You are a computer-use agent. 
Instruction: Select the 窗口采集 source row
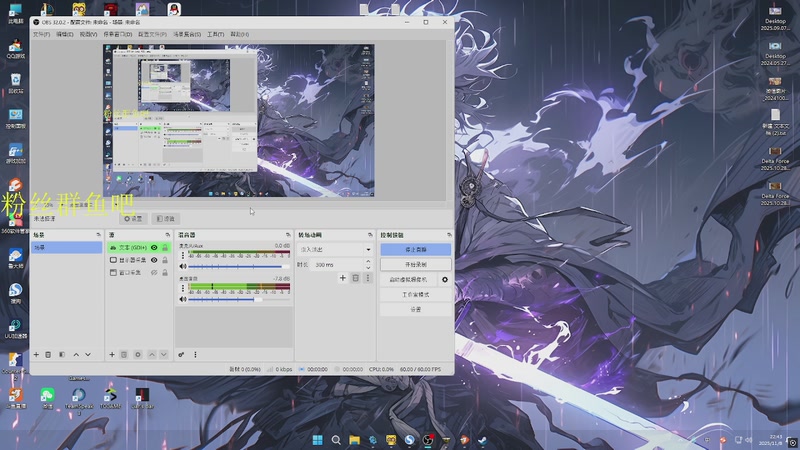139,273
